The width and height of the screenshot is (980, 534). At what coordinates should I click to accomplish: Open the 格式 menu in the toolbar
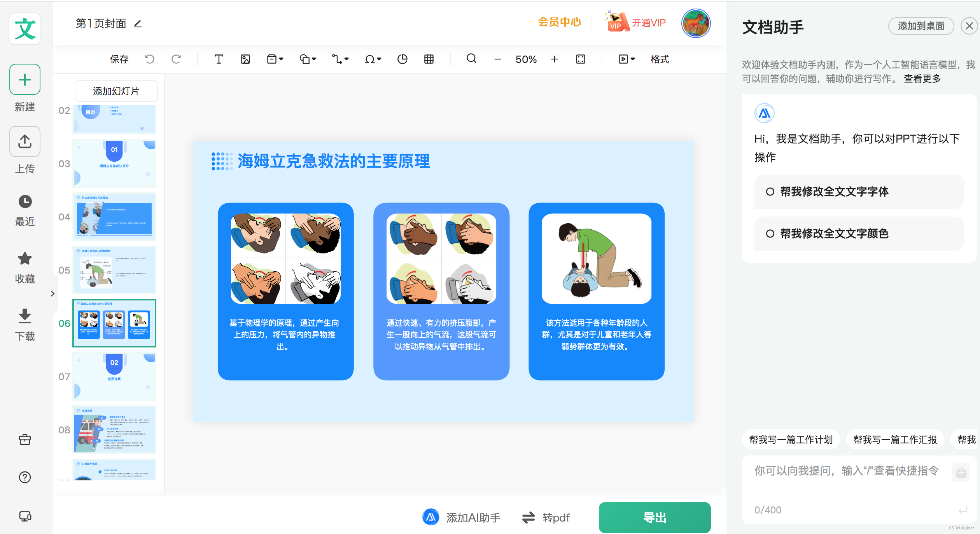660,59
